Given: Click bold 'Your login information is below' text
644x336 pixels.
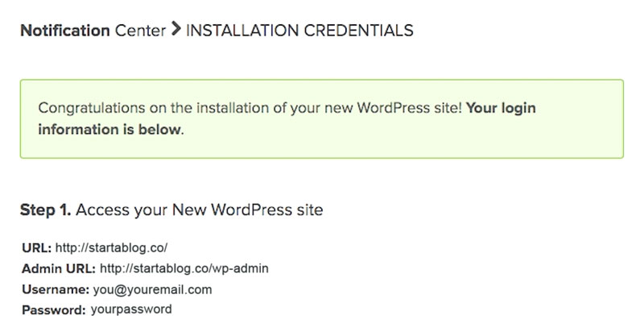Looking at the screenshot, I should coord(109,129).
